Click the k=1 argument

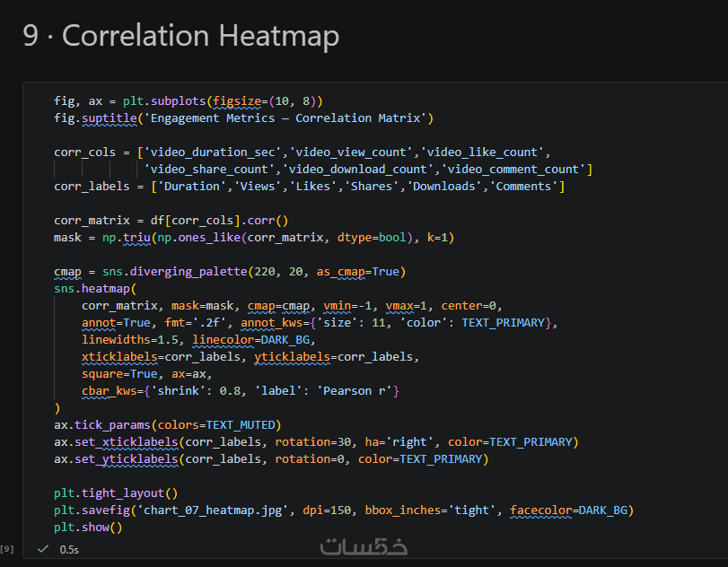[437, 238]
